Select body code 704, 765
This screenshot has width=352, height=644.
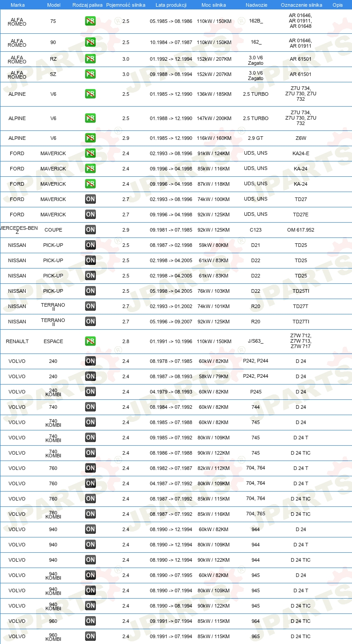click(x=256, y=514)
